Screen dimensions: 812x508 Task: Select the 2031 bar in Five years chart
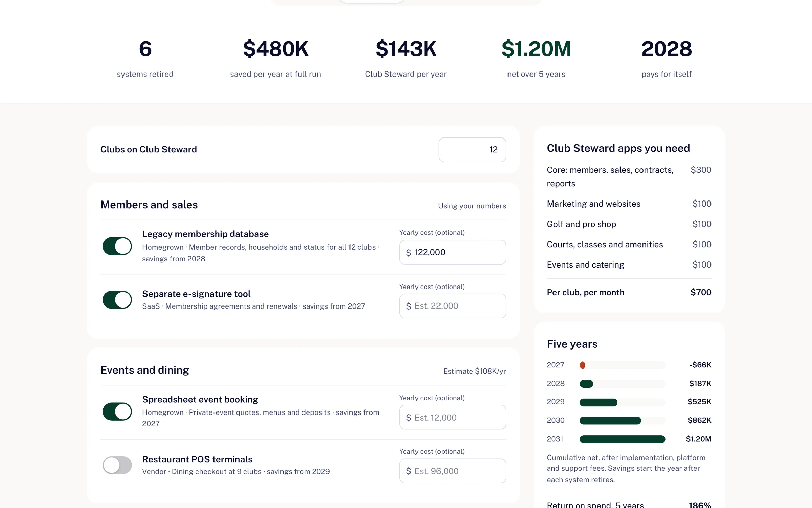(622, 439)
